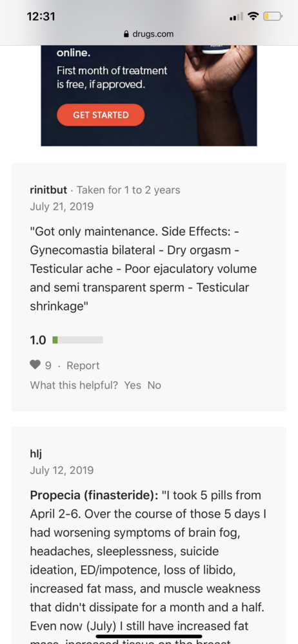Image resolution: width=298 pixels, height=644 pixels.
Task: Open hlj's user profile name
Action: (36, 453)
